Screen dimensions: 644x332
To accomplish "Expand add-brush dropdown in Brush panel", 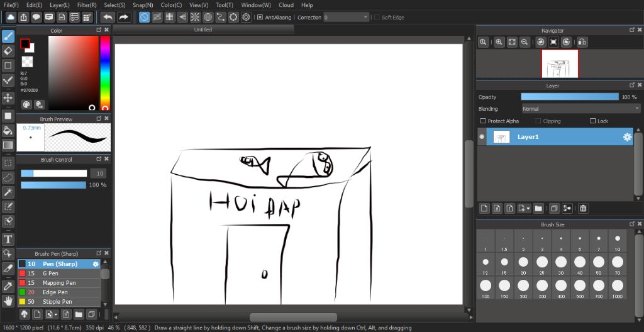I will coord(55,315).
